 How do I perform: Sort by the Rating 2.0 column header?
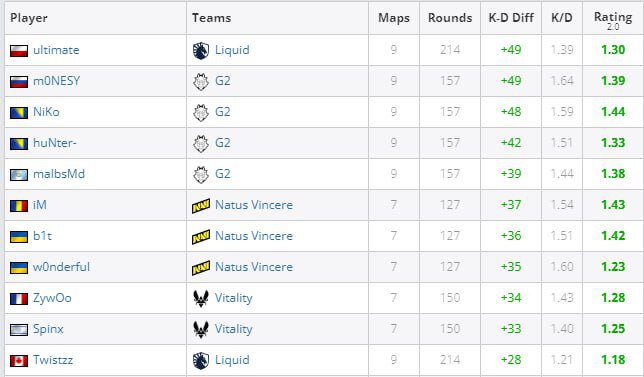(613, 20)
